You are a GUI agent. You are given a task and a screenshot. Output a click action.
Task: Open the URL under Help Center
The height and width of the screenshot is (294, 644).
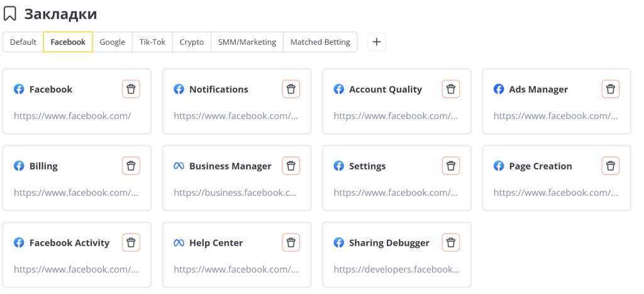pyautogui.click(x=236, y=269)
